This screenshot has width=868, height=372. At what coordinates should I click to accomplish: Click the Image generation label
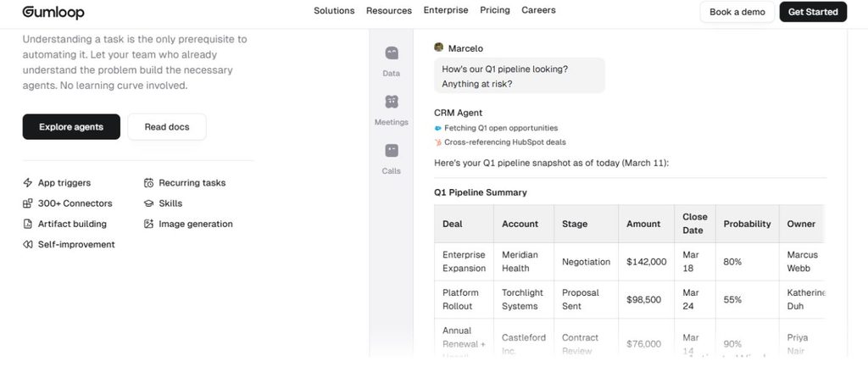click(196, 224)
